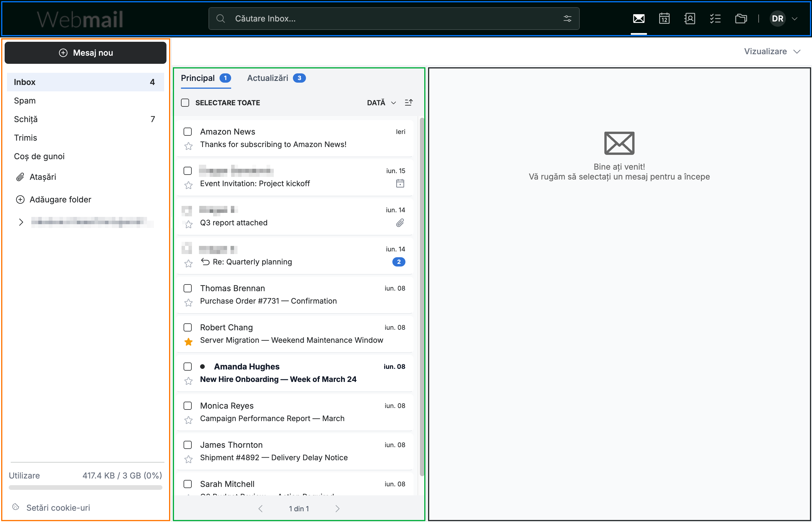The image size is (812, 522).
Task: Open the Coș de gunoi folder
Action: click(x=85, y=156)
